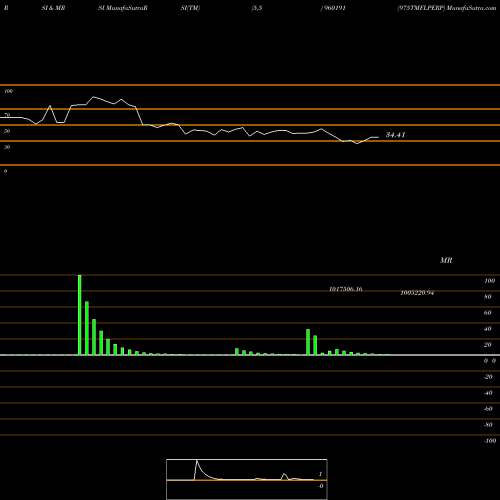500x500 pixels.
Task: Click the MR axis label -20
Action: (x=488, y=377)
